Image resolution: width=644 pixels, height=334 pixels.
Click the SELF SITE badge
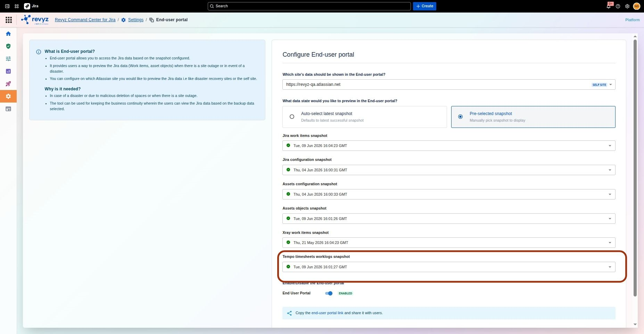pyautogui.click(x=599, y=85)
